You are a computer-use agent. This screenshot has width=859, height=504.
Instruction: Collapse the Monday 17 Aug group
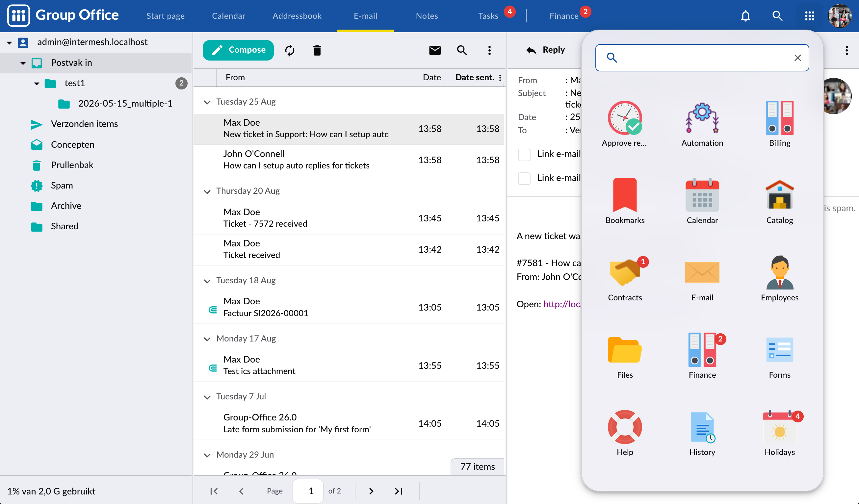[207, 339]
